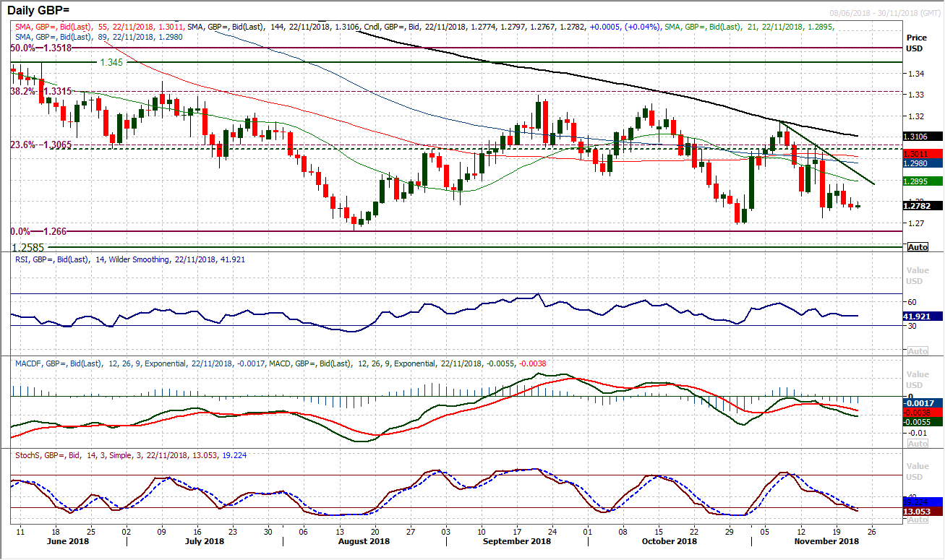Image resolution: width=945 pixels, height=560 pixels.
Task: Click the Auto button in RSI pane
Action: (x=917, y=351)
